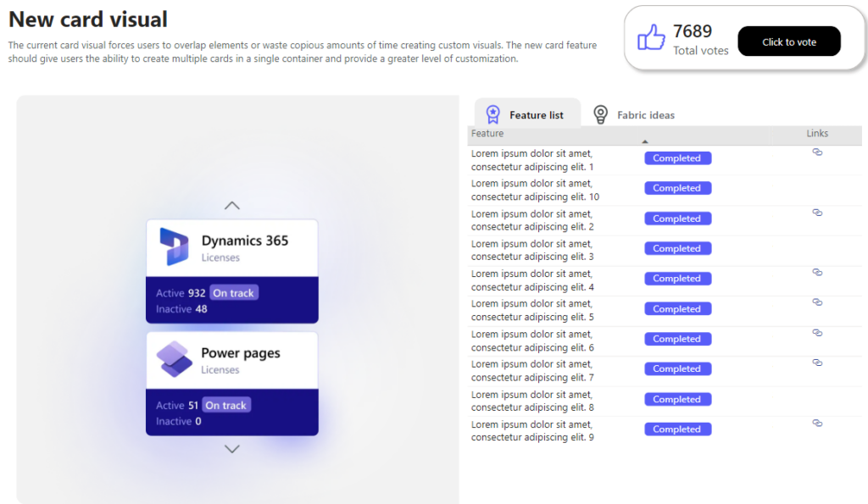Open link icon for feature elit. 5
This screenshot has width=868, height=504.
[817, 302]
